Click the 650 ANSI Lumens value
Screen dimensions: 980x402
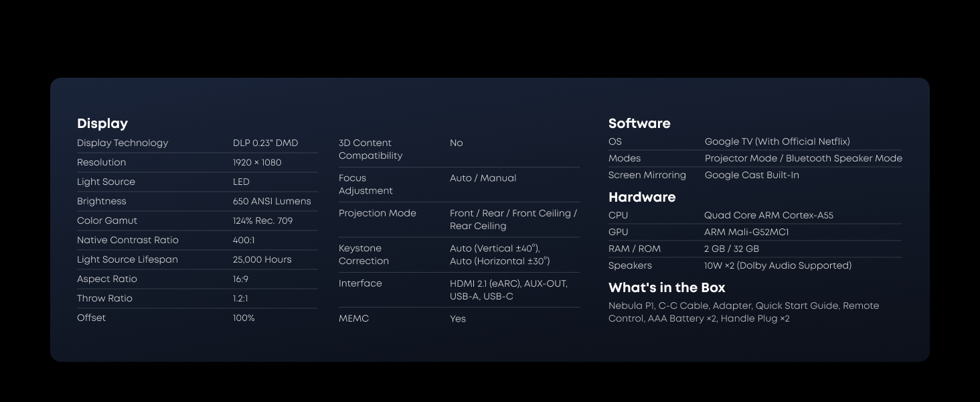point(272,201)
